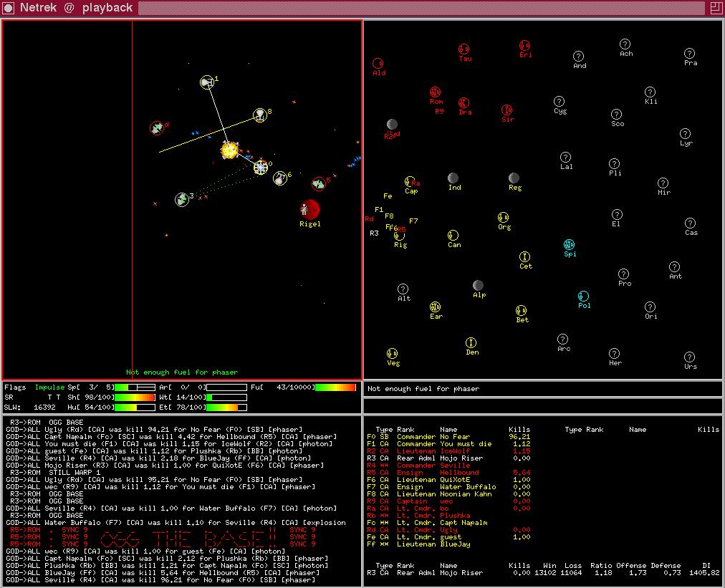
Task: Select planet Ear on galactic map
Action: click(435, 307)
